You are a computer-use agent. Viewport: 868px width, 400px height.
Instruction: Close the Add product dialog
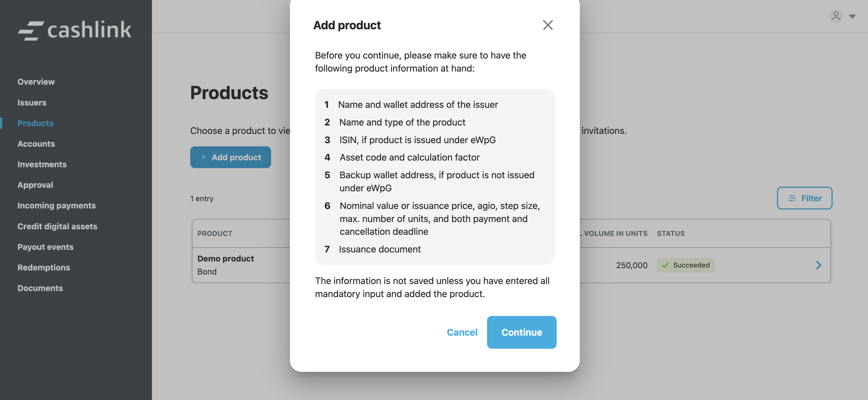(548, 25)
